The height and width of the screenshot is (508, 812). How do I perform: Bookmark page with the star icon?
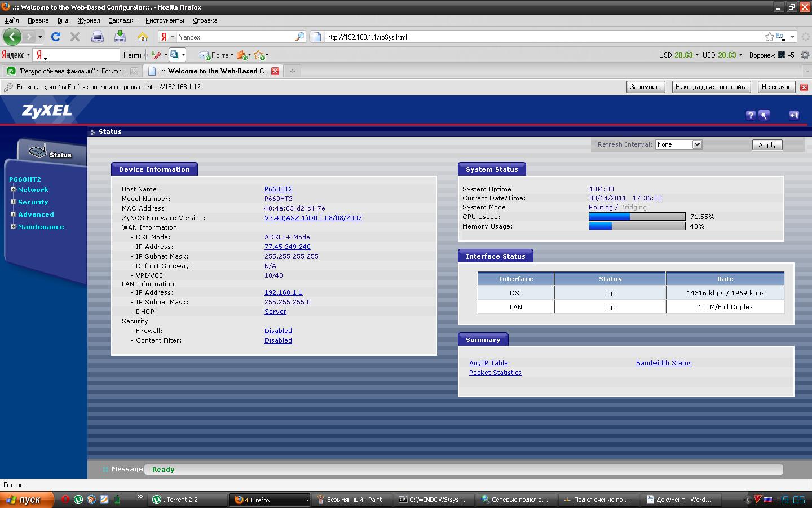(x=769, y=37)
